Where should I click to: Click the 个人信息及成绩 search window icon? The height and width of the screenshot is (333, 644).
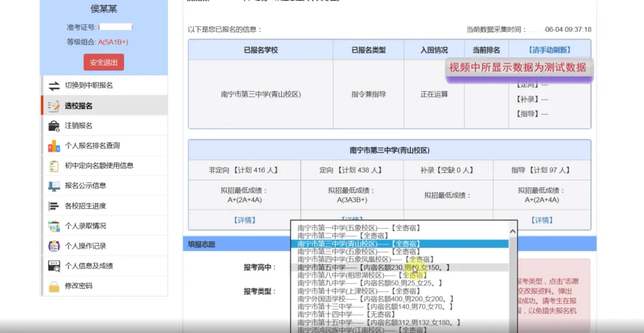[54, 266]
